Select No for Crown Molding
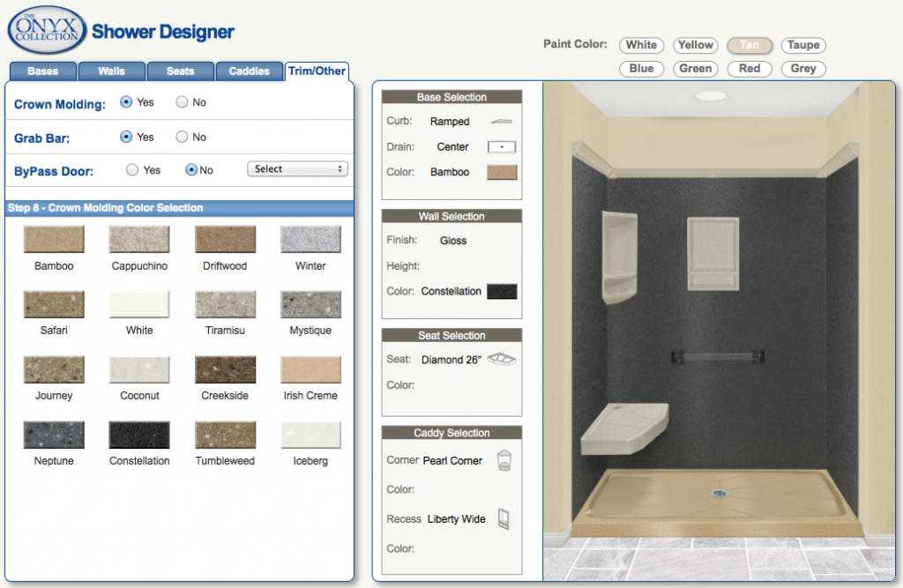This screenshot has width=903, height=588. click(182, 102)
